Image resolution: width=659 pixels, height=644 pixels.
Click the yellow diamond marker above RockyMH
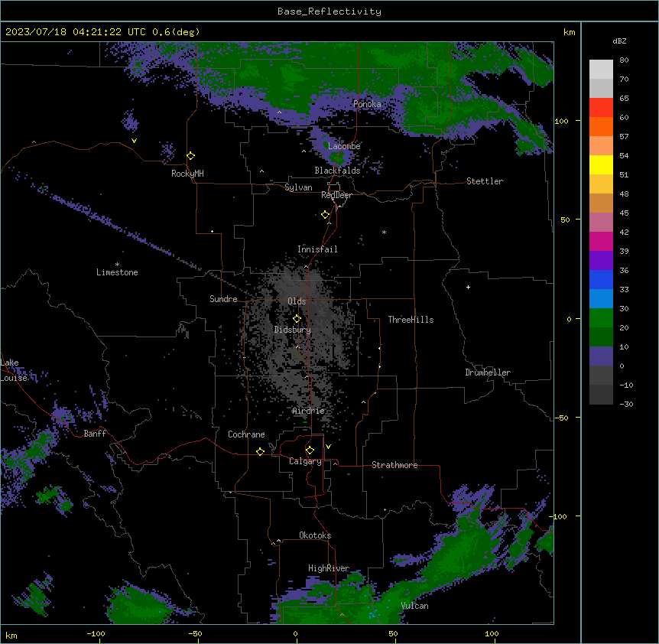(191, 156)
